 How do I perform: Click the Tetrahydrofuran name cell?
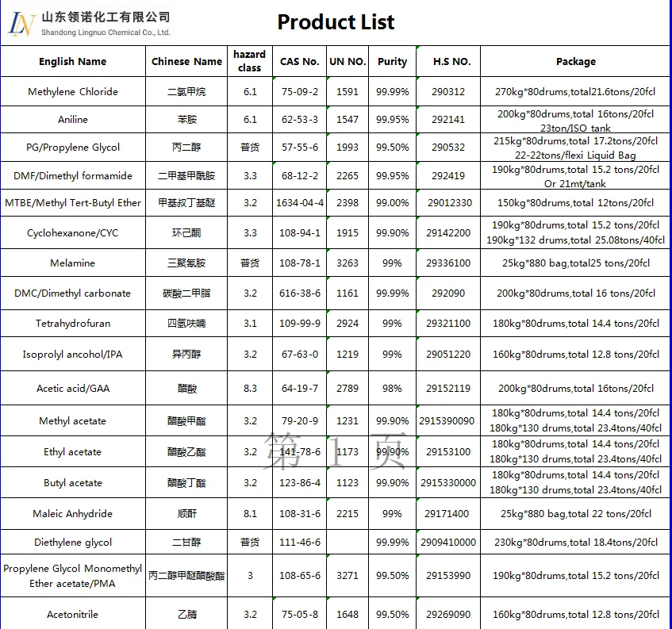73,323
